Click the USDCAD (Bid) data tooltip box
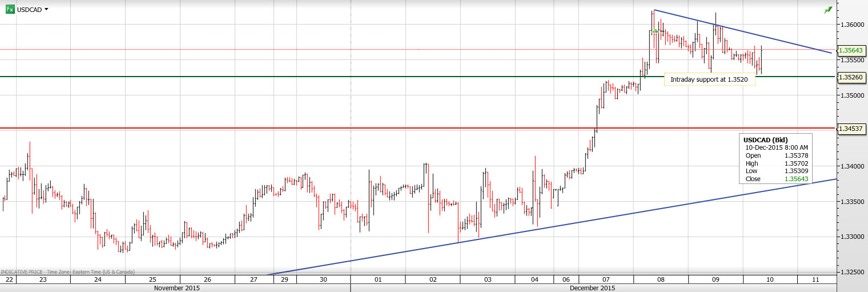 pyautogui.click(x=777, y=159)
